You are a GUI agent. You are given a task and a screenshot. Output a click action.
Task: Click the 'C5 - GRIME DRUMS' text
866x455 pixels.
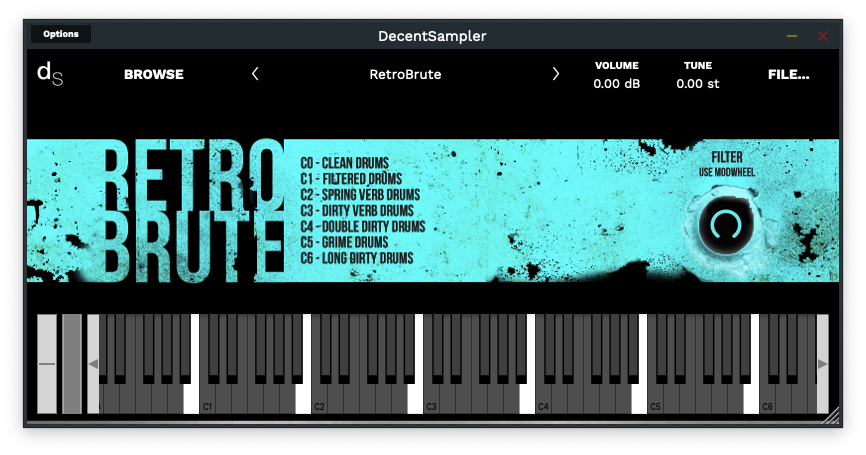click(x=344, y=242)
